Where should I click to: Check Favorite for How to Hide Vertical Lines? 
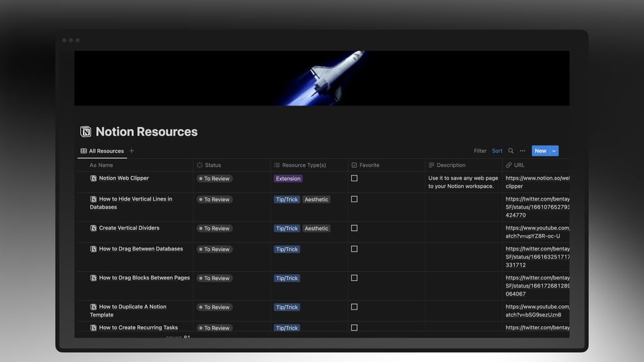[x=354, y=199]
